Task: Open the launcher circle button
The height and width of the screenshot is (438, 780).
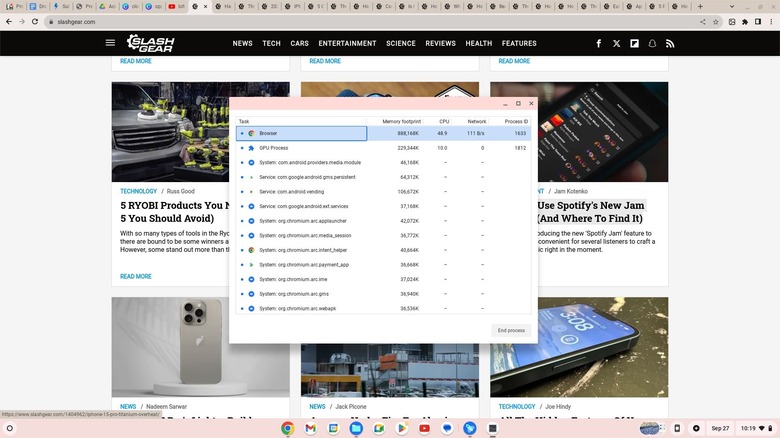Action: pyautogui.click(x=9, y=428)
